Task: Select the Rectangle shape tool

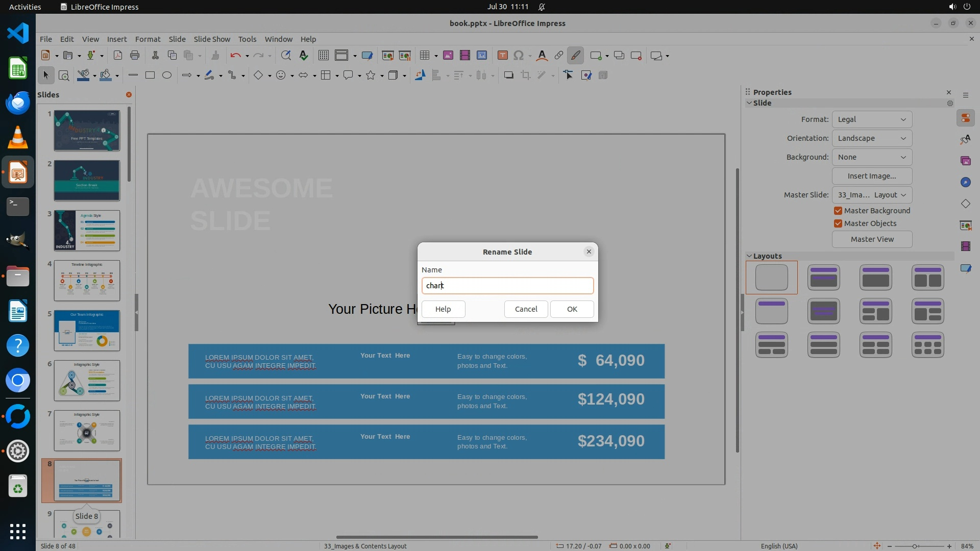Action: tap(150, 76)
